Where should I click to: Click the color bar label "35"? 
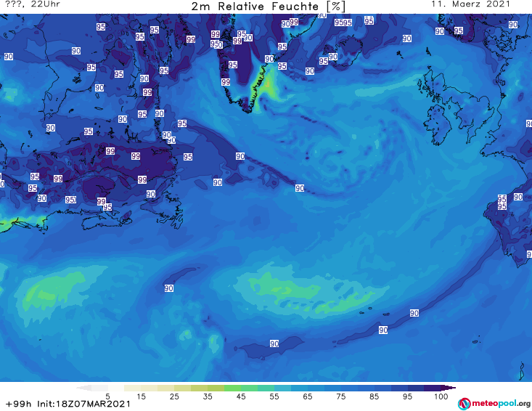coord(208,396)
